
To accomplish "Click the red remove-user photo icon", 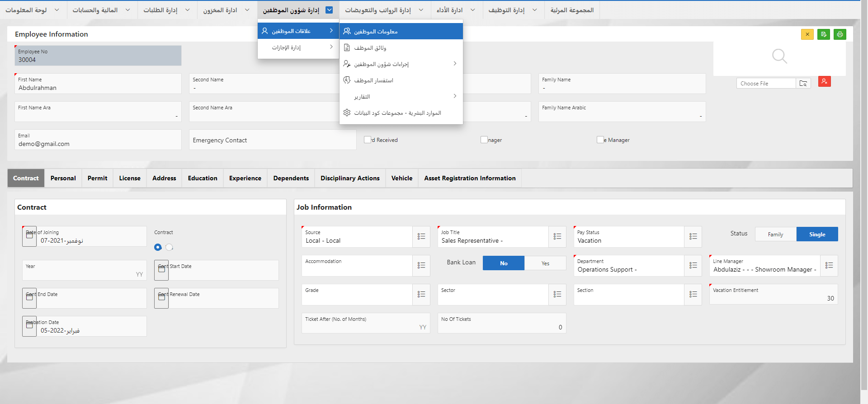I will 824,81.
